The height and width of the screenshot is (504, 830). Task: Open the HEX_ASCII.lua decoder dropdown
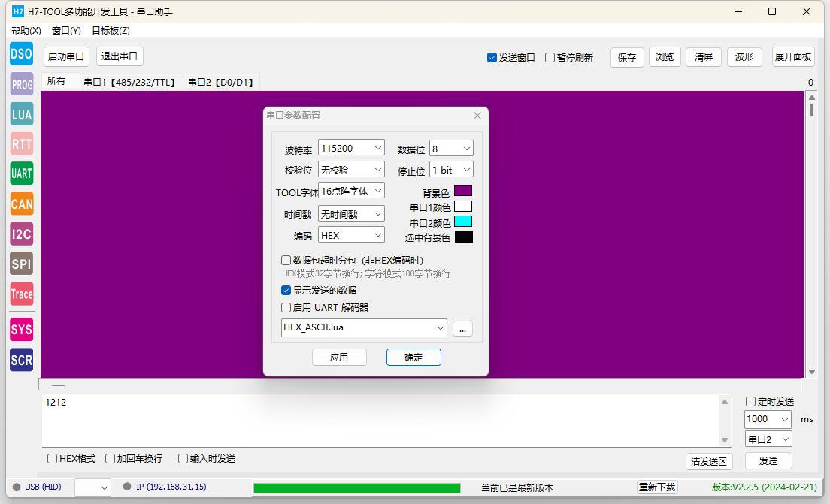pyautogui.click(x=364, y=328)
